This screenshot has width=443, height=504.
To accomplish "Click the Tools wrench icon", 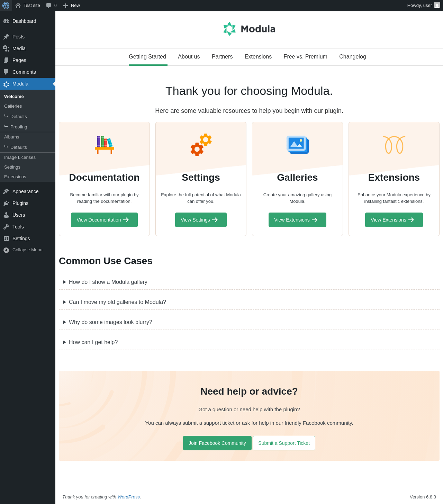I will [x=6, y=227].
